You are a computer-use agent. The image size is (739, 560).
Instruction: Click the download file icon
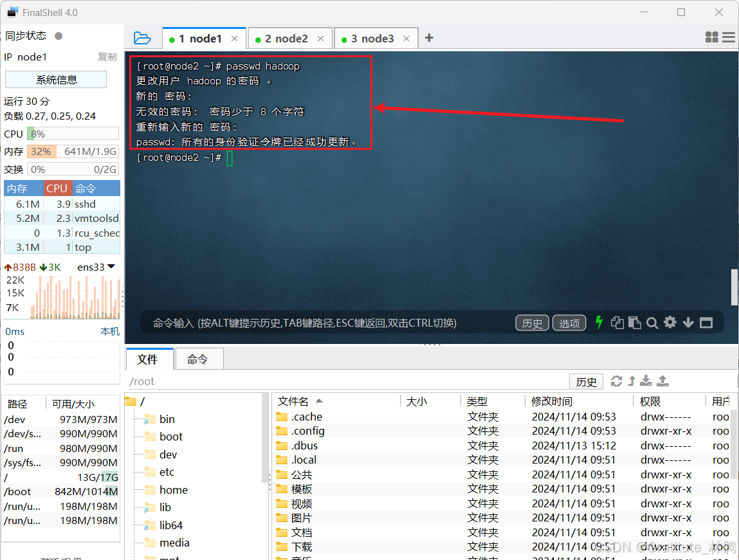coord(646,381)
